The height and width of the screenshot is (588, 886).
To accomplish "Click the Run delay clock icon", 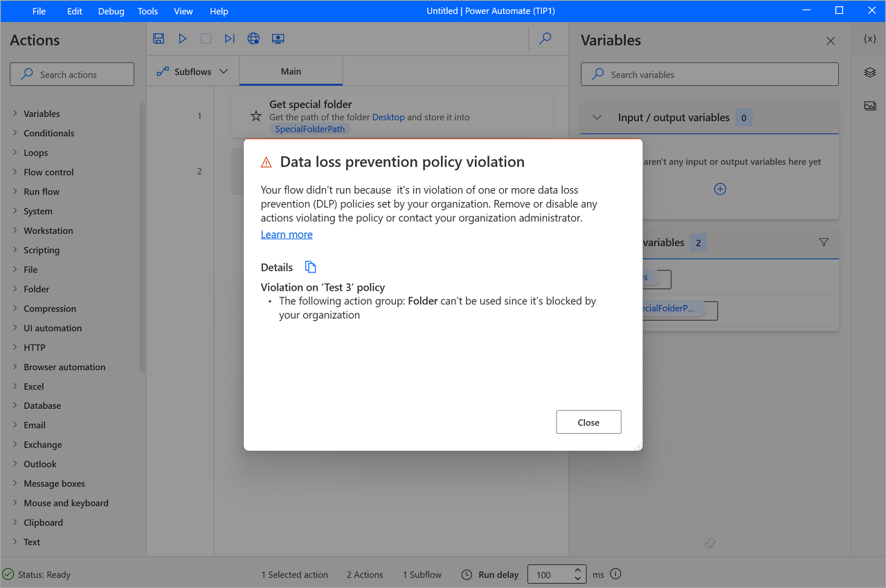I will tap(467, 574).
